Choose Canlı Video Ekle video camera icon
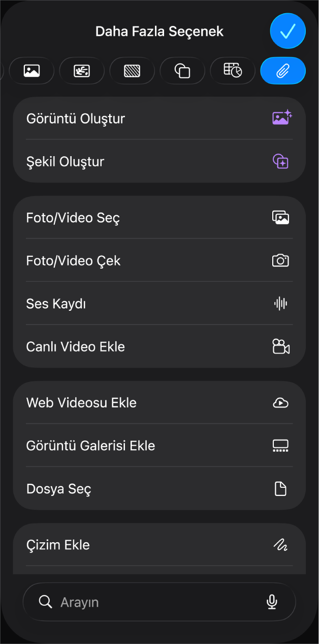Screen dimensions: 319x644 click(x=281, y=346)
